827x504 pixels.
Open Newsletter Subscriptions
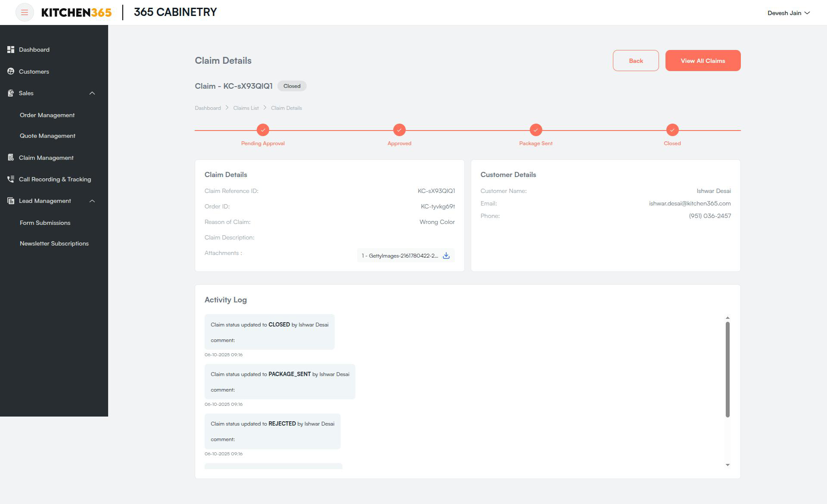[x=54, y=243]
